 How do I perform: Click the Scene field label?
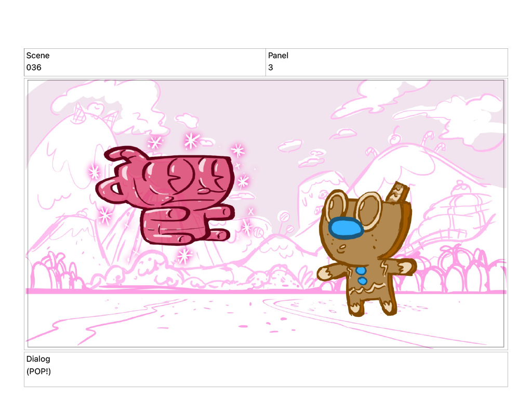[x=38, y=56]
